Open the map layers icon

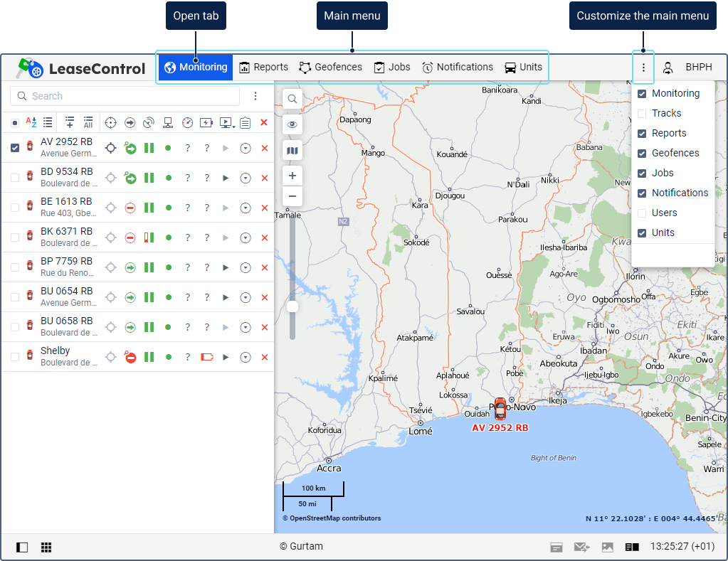[292, 151]
